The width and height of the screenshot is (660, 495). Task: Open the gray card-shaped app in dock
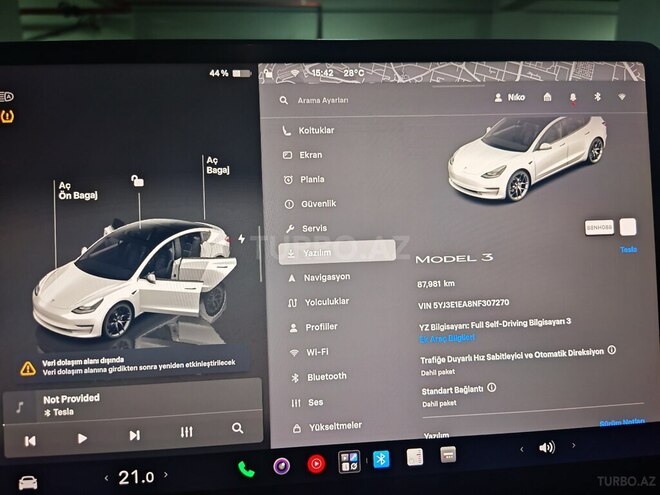pos(448,455)
